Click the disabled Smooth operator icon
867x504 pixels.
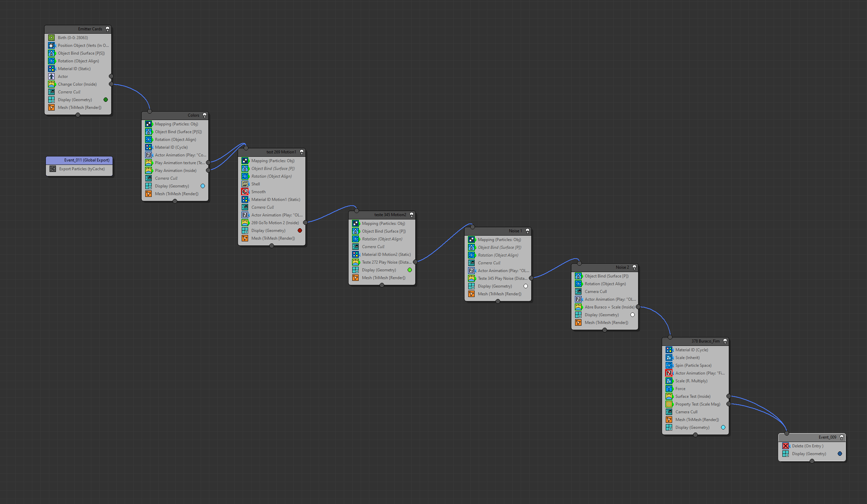[x=245, y=191]
